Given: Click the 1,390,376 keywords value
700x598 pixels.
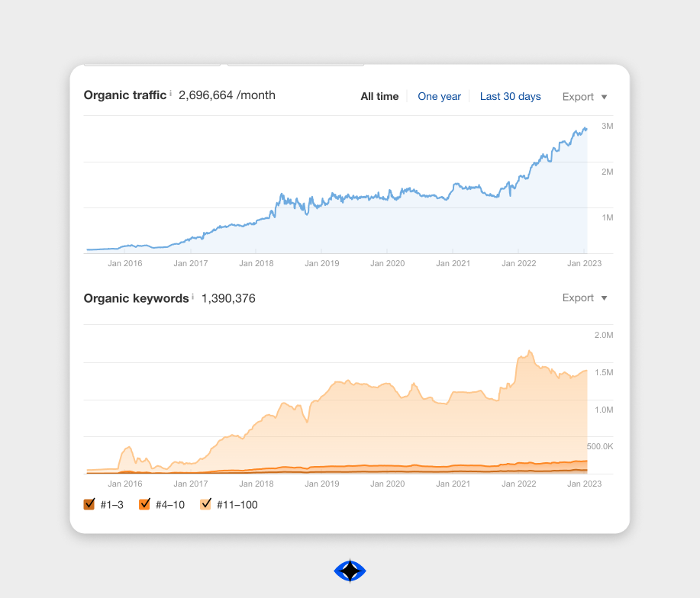Looking at the screenshot, I should pyautogui.click(x=228, y=298).
